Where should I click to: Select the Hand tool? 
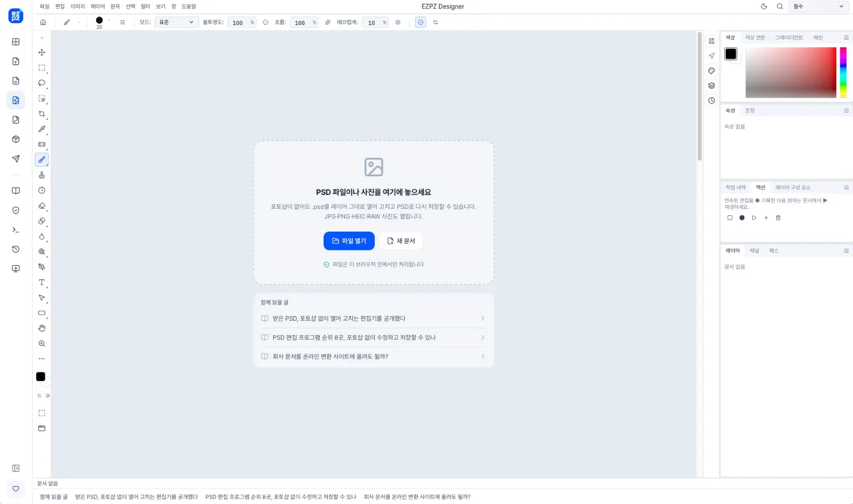click(x=42, y=328)
